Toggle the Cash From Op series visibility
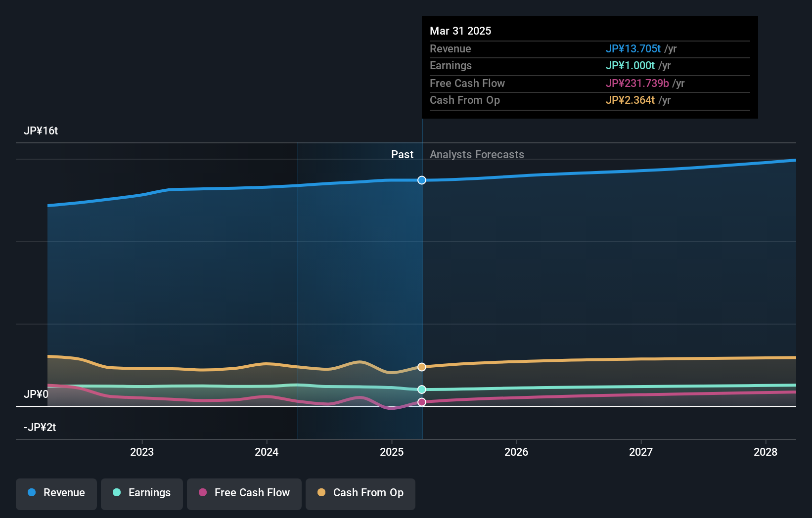This screenshot has height=518, width=812. tap(360, 493)
